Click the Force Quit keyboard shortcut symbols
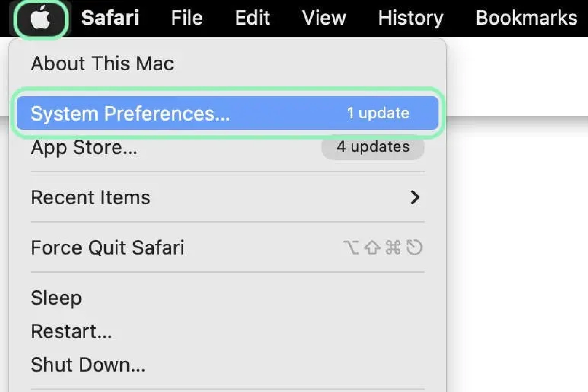This screenshot has width=588, height=392. coord(383,247)
